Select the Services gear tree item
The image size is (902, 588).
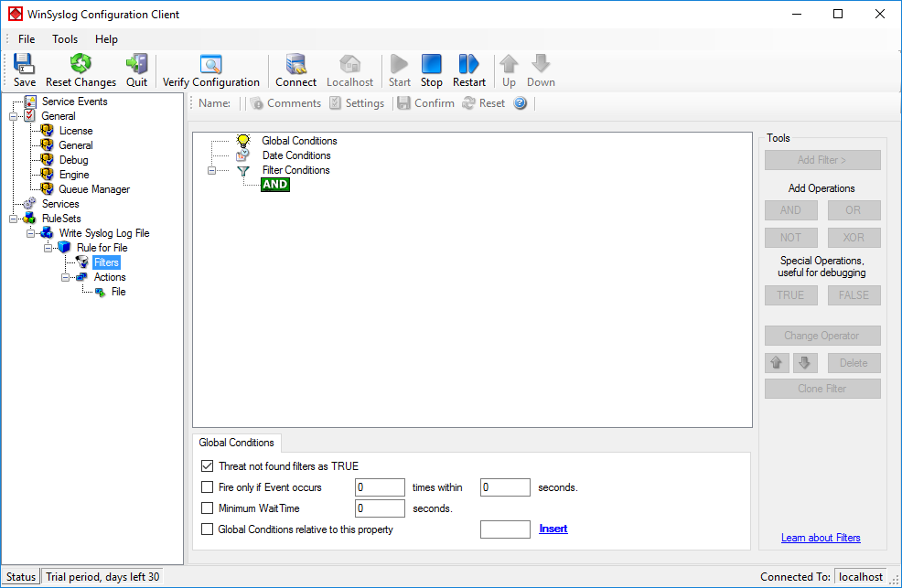tap(60, 204)
